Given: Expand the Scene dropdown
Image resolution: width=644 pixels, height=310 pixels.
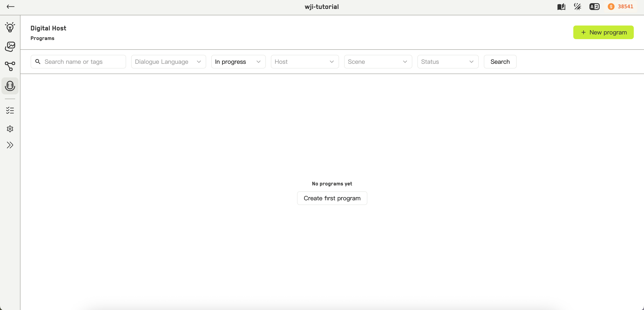Looking at the screenshot, I should click(x=378, y=62).
